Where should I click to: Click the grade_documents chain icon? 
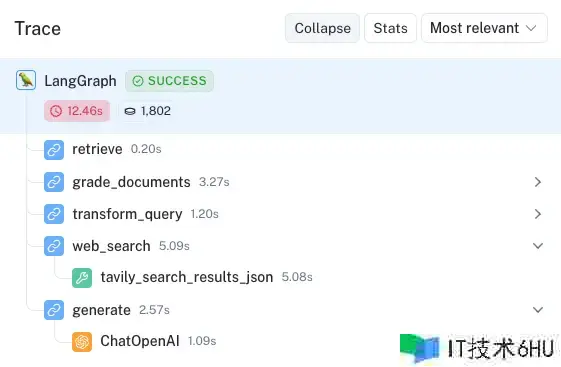[x=54, y=182]
